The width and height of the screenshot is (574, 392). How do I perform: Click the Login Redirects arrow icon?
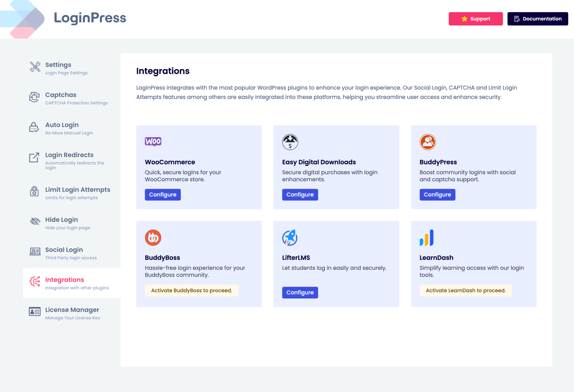click(34, 157)
